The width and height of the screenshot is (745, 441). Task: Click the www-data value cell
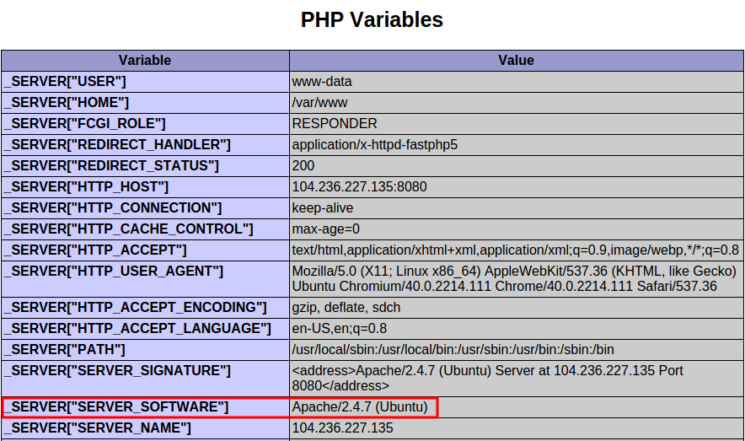516,82
